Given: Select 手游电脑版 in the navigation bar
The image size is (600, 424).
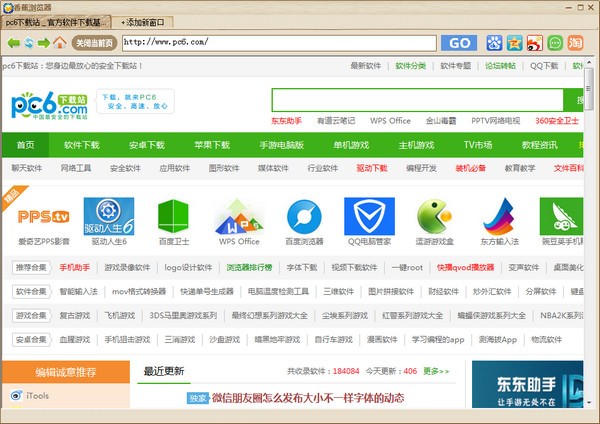Looking at the screenshot, I should point(282,145).
